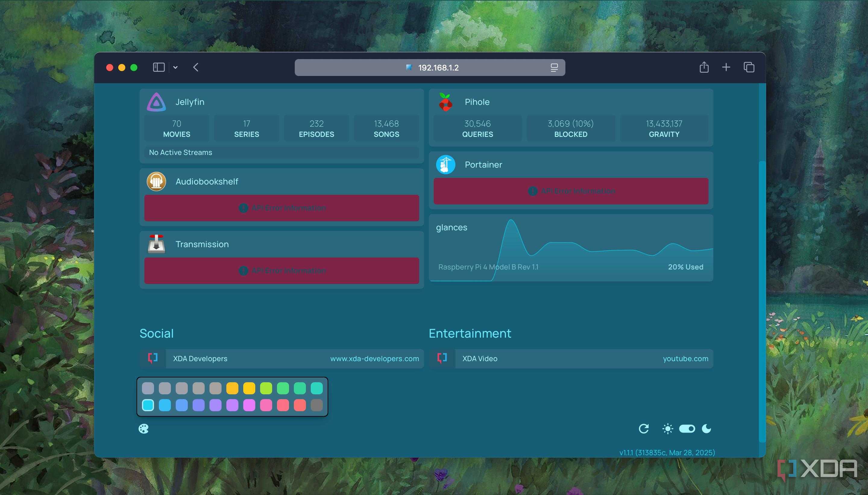Screen dimensions: 868x495
Task: Click info icon in Transmission API error bar
Action: [243, 271]
